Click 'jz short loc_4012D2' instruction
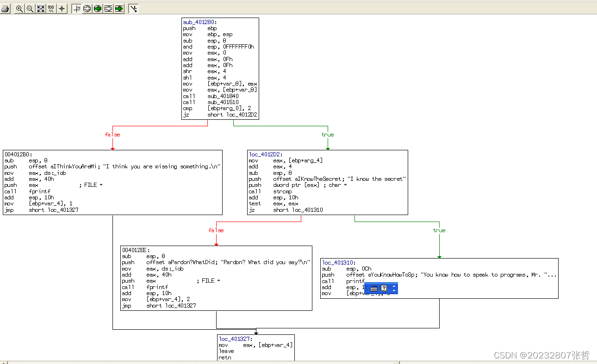The height and width of the screenshot is (364, 597). 220,115
